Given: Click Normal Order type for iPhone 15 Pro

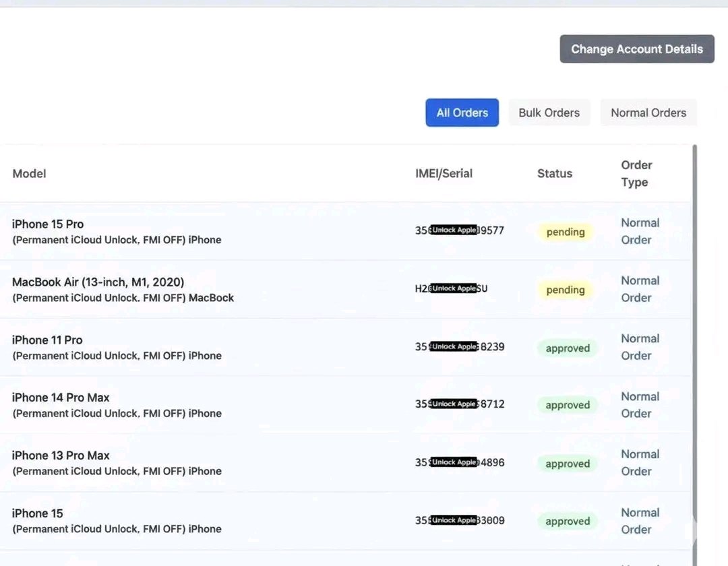Looking at the screenshot, I should point(640,231).
